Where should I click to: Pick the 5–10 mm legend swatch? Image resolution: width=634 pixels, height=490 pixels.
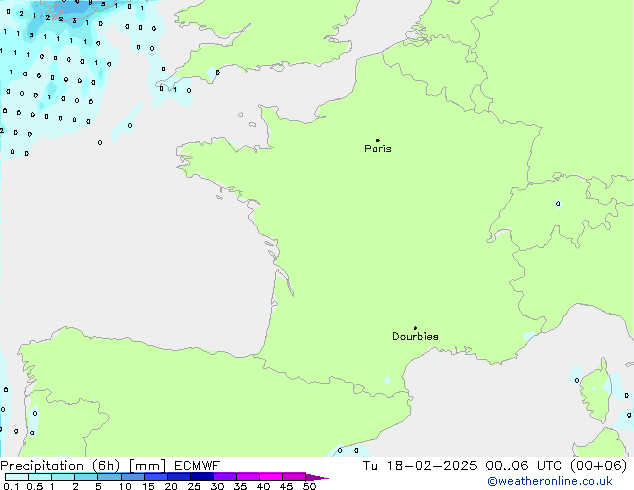[110, 477]
